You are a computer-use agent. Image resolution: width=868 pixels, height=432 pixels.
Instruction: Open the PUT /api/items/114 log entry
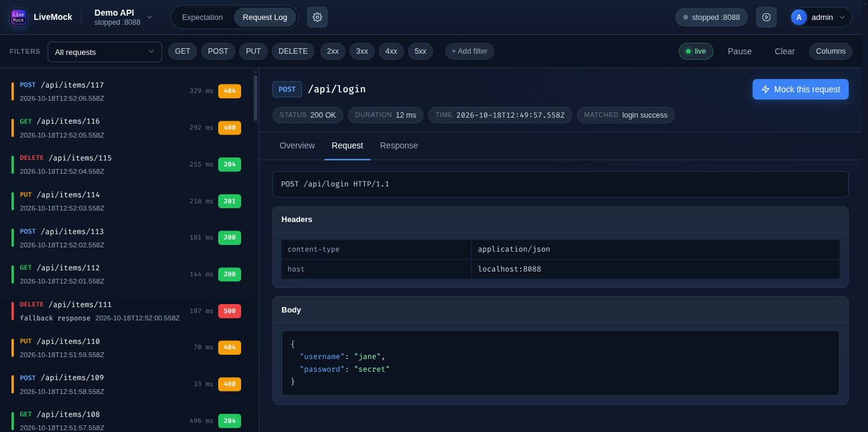pos(127,201)
